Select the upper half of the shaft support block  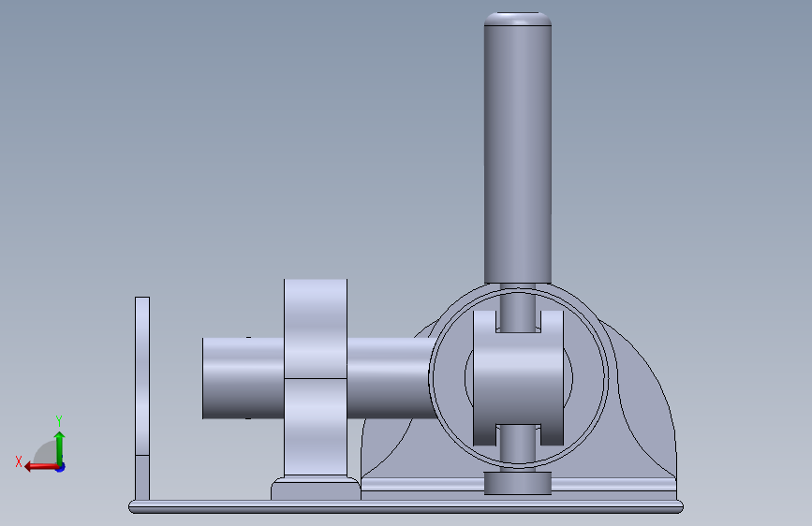coord(316,329)
